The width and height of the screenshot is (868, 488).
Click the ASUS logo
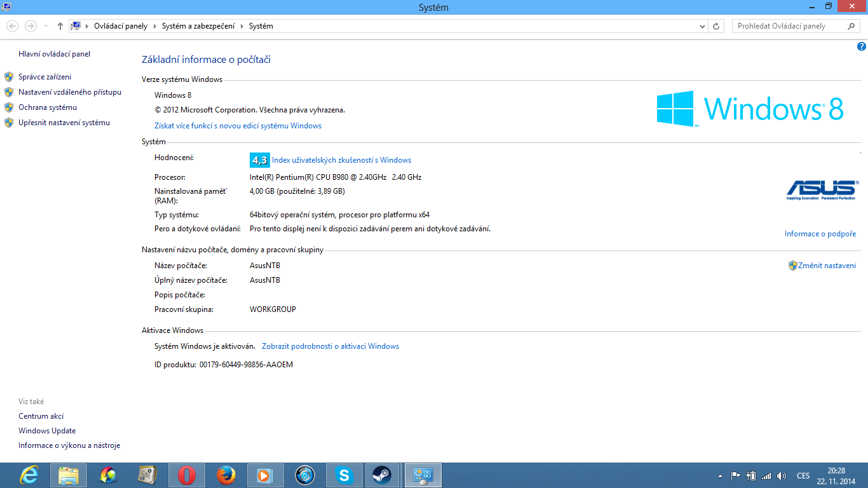coord(821,190)
